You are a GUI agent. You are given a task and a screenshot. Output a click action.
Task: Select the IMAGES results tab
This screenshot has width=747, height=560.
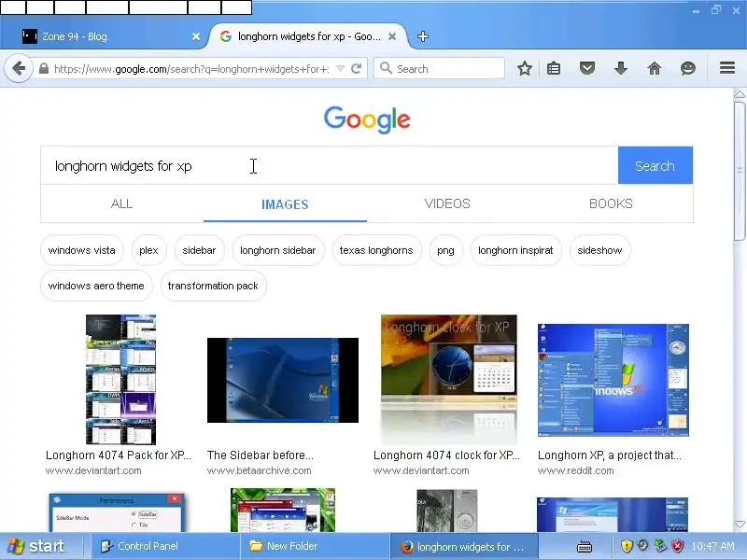point(285,204)
